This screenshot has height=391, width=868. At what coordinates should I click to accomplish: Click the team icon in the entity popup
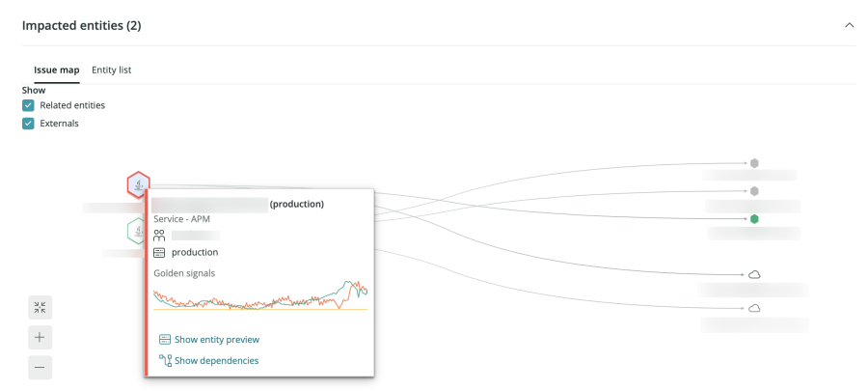point(160,235)
